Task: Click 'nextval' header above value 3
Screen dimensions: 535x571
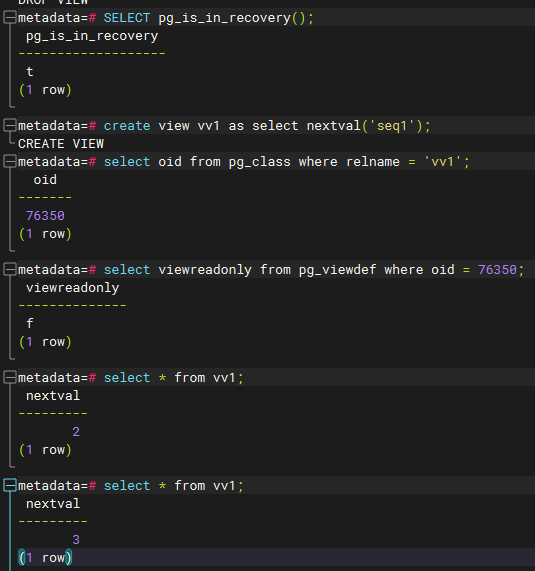Action: click(53, 504)
